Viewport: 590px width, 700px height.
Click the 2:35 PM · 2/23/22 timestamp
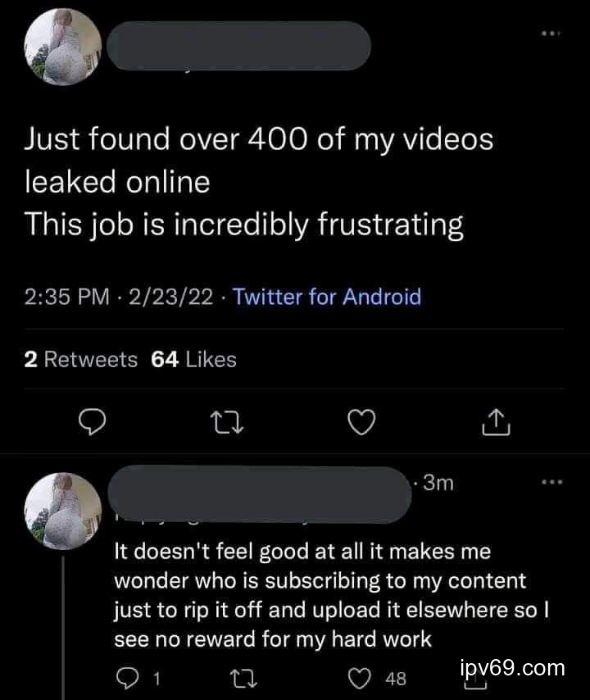point(121,296)
